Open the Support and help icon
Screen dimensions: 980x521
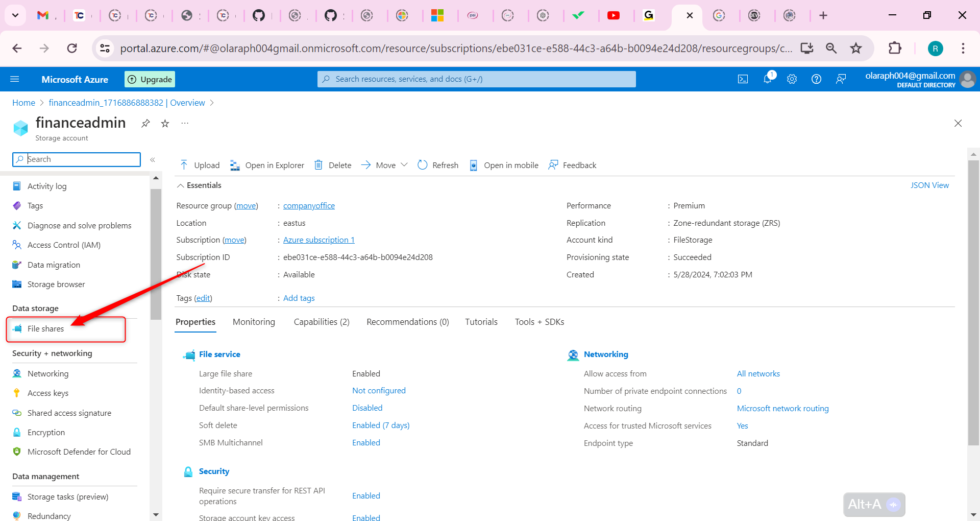pos(816,79)
